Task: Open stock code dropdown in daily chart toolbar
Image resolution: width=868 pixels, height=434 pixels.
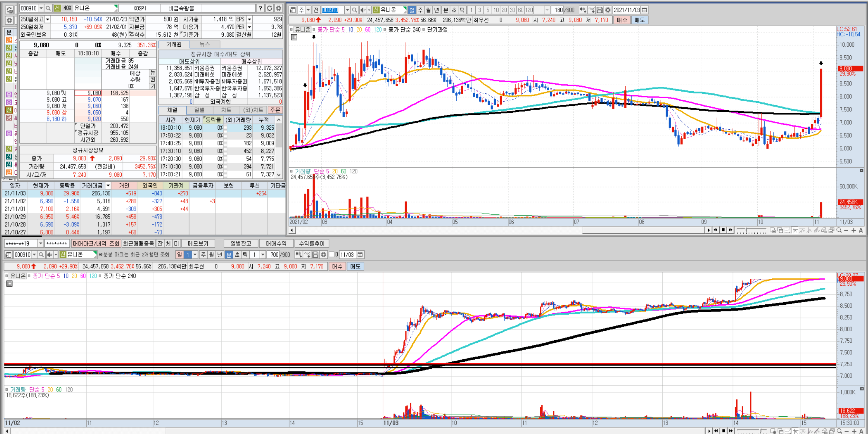Action: click(347, 10)
